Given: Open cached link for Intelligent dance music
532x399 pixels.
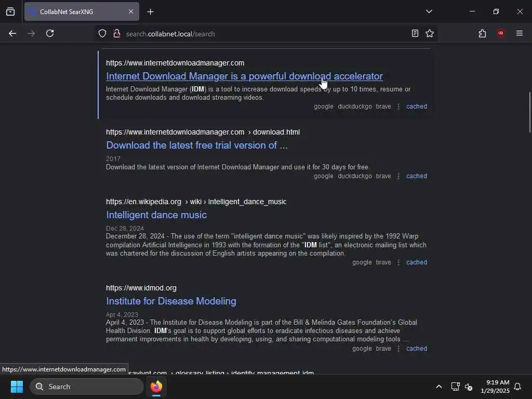Looking at the screenshot, I should (417, 262).
